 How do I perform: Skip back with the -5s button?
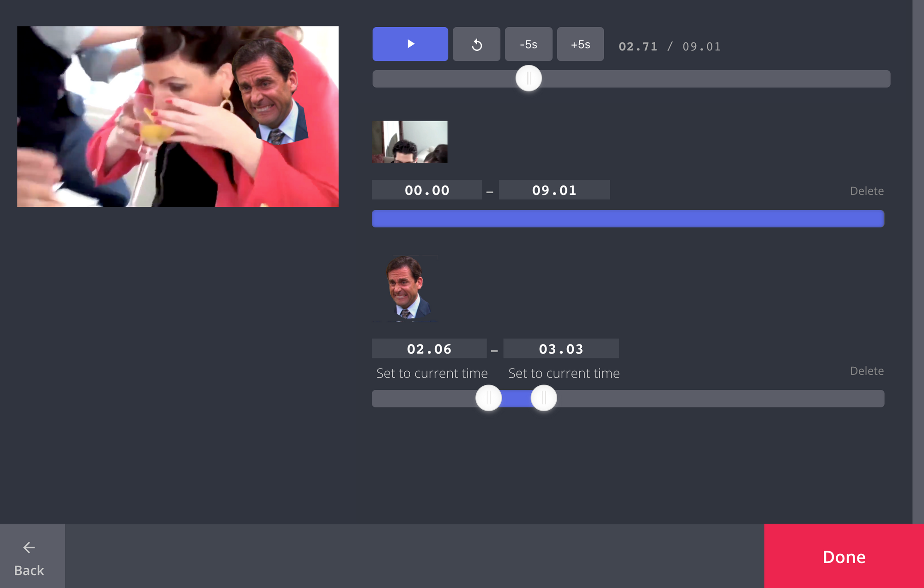pyautogui.click(x=528, y=44)
